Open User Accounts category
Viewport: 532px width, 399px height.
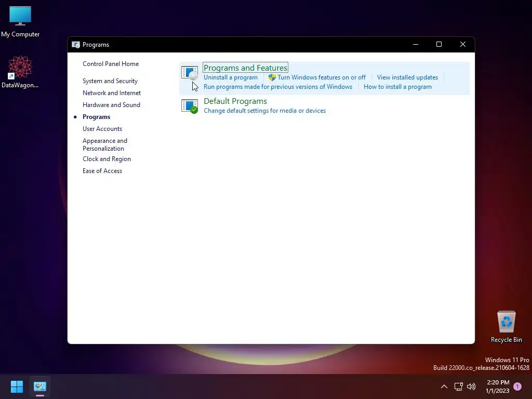(102, 129)
